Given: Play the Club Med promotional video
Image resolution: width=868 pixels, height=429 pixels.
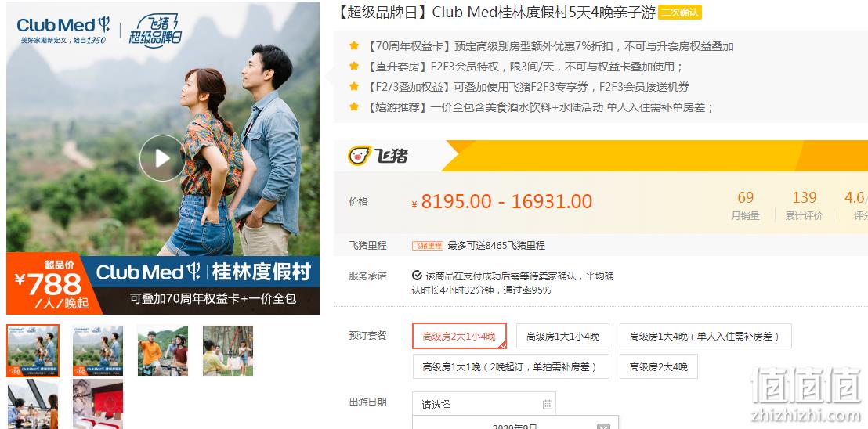Looking at the screenshot, I should pyautogui.click(x=161, y=158).
